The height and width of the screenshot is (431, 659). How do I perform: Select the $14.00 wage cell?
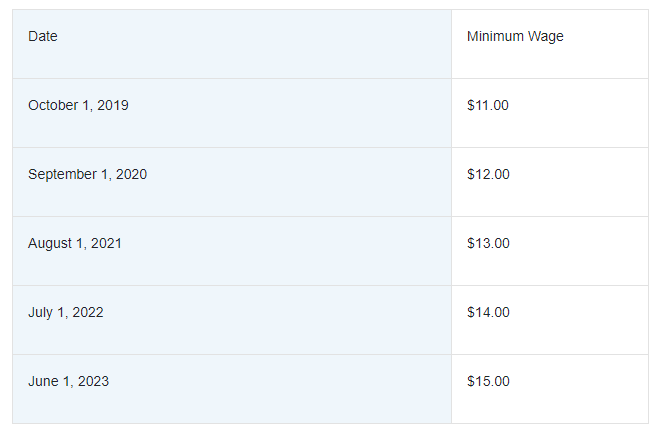pyautogui.click(x=550, y=320)
